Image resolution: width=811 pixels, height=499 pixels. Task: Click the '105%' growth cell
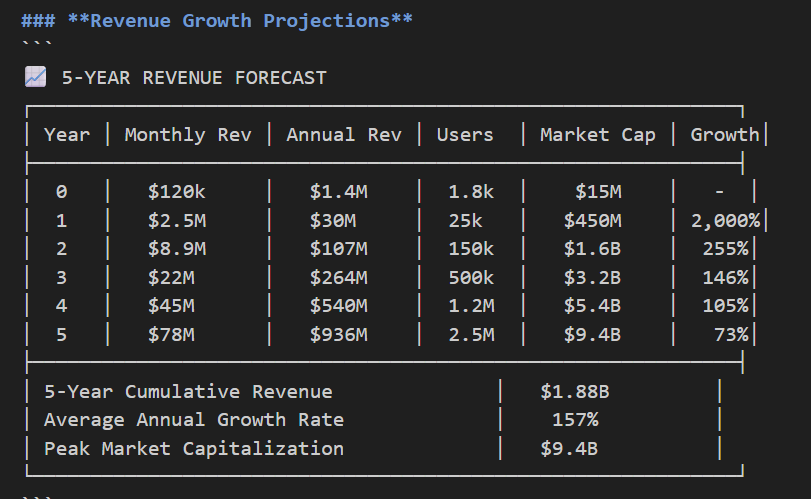pos(725,306)
